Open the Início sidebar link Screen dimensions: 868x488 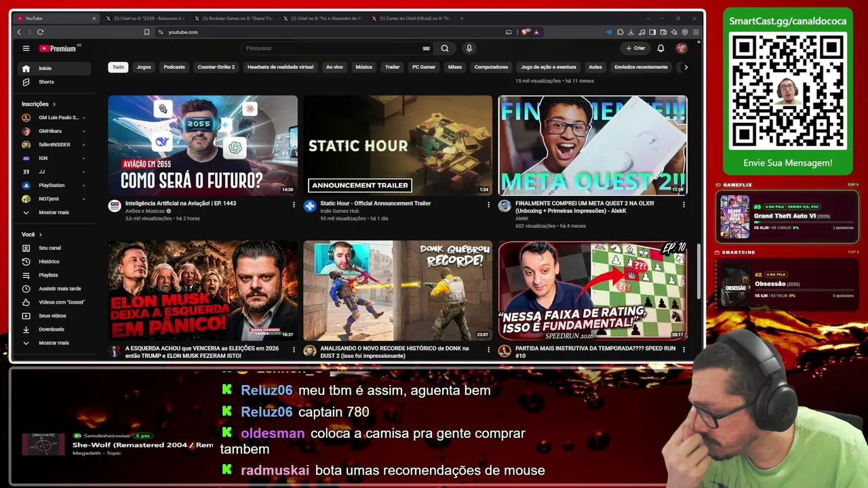click(54, 68)
